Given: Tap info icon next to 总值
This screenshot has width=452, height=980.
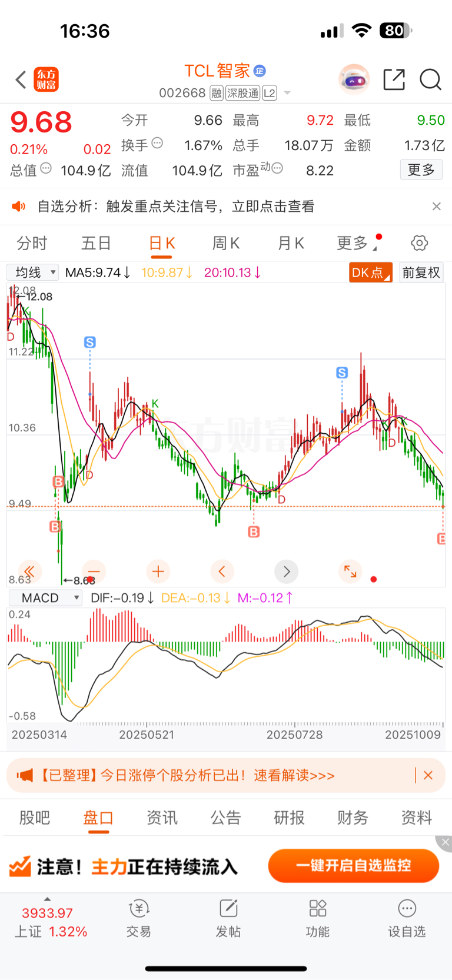Looking at the screenshot, I should (x=46, y=168).
